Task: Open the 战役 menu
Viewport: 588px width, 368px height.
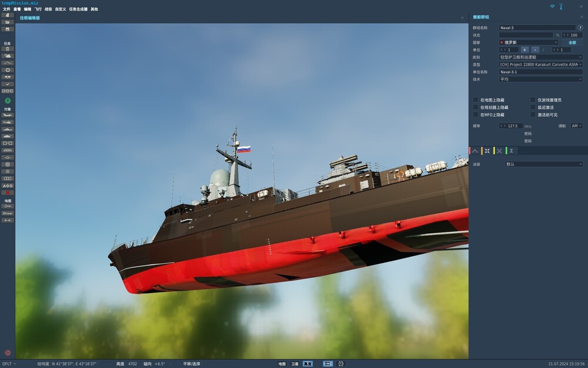Action: pyautogui.click(x=48, y=9)
